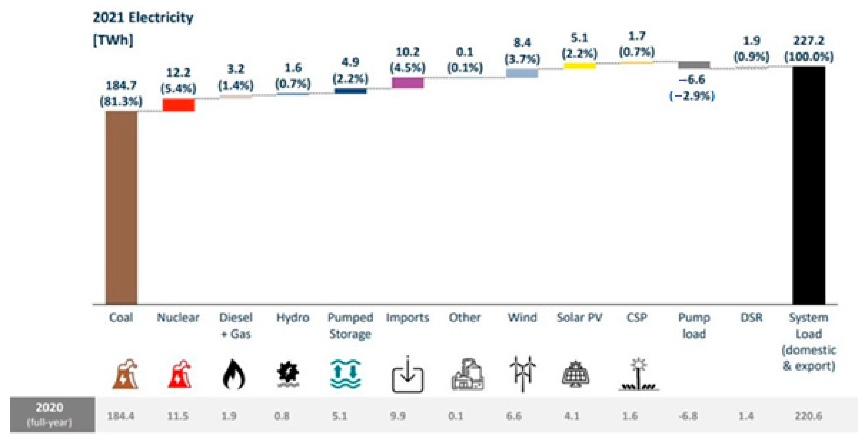Click the yellow Solar PV bar segment
This screenshot has width=868, height=443.
click(580, 65)
